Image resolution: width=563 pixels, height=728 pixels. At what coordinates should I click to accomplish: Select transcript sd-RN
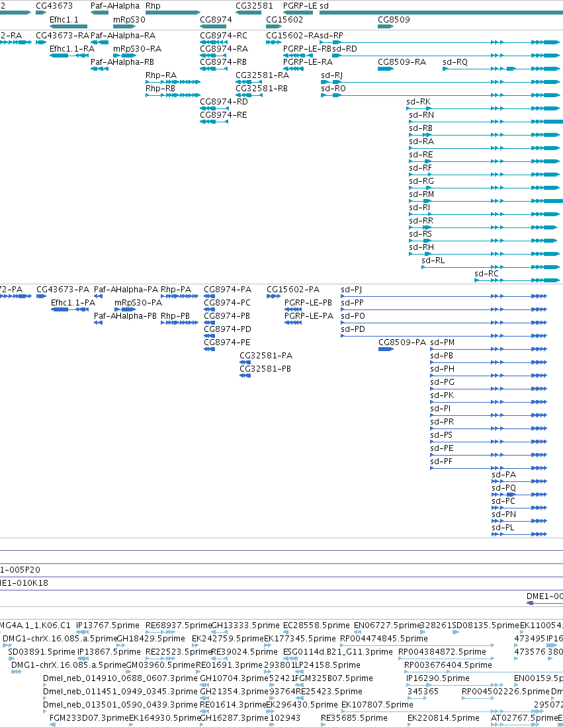(421, 115)
